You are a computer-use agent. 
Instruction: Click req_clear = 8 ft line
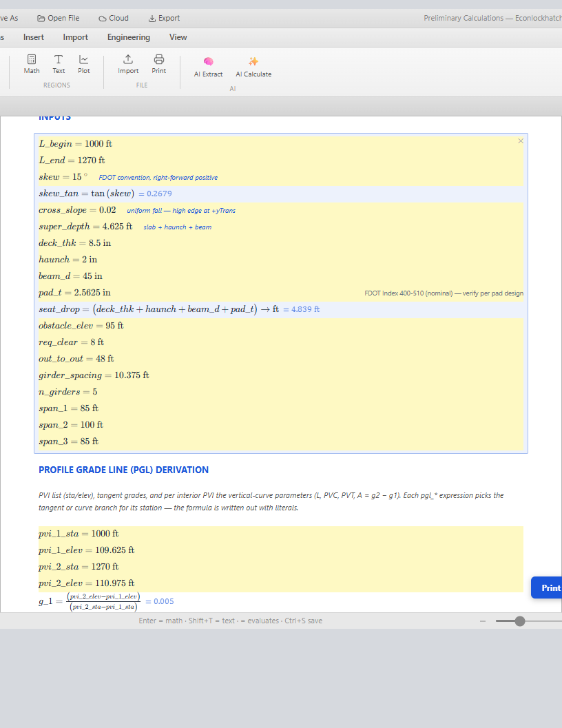[x=281, y=342]
